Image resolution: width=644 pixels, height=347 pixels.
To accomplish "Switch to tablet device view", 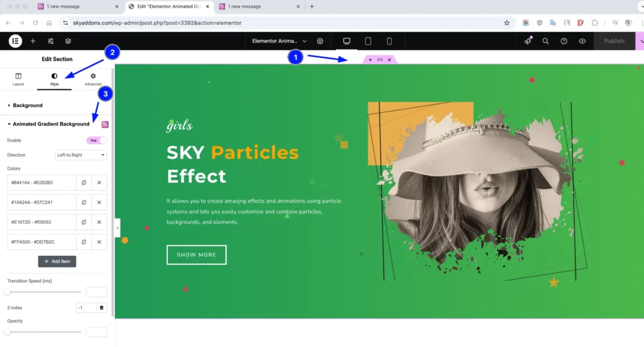I will click(368, 41).
